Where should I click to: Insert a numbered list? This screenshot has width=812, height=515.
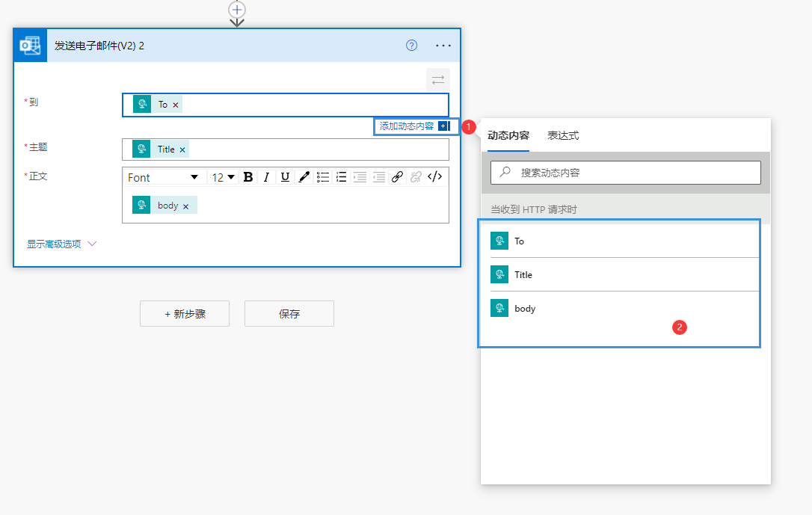(x=341, y=177)
